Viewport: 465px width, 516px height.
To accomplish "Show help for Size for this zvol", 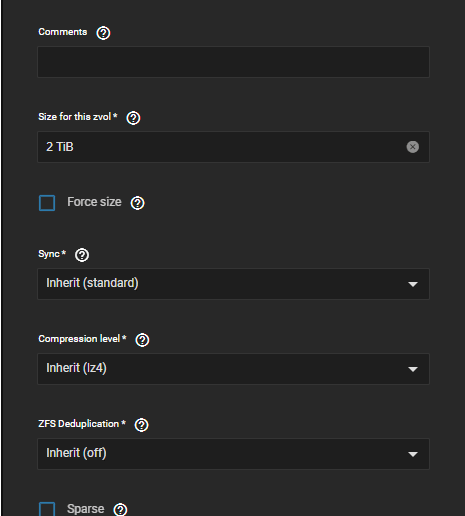I will [133, 118].
